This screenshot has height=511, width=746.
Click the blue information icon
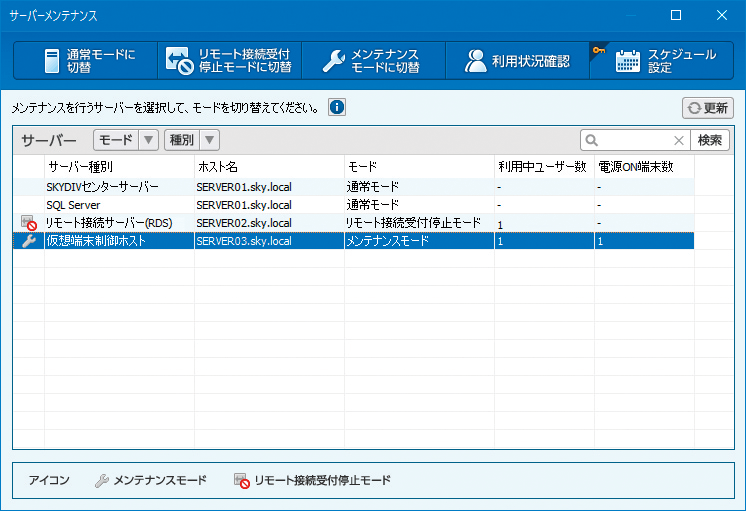pos(337,107)
